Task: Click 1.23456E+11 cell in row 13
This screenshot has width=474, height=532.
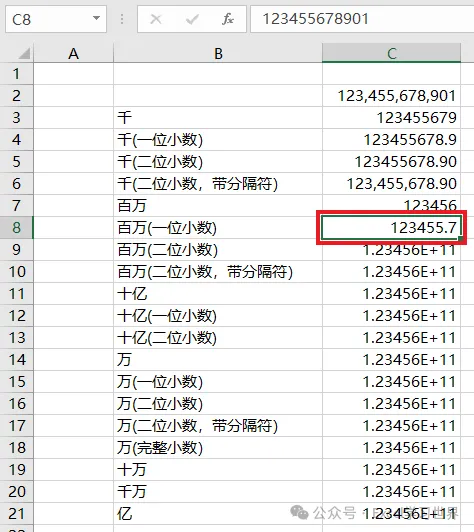Action: [x=392, y=338]
